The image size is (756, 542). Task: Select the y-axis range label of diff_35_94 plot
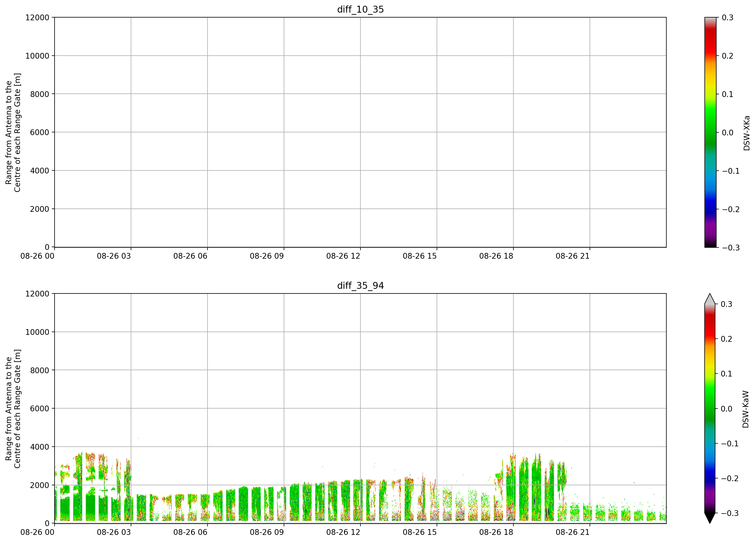click(13, 409)
